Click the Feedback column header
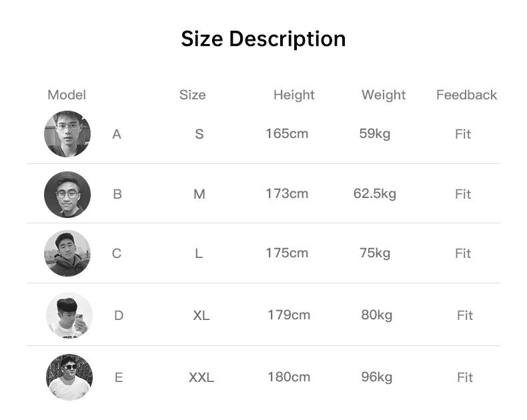 click(467, 95)
